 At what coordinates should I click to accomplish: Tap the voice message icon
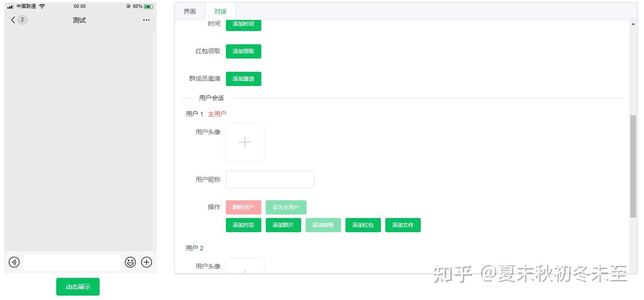point(14,262)
